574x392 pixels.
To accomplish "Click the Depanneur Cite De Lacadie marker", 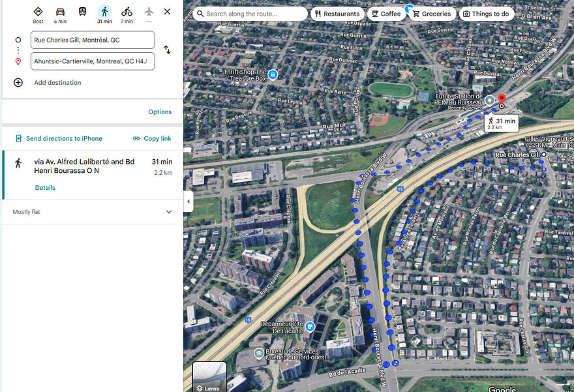I will click(310, 327).
